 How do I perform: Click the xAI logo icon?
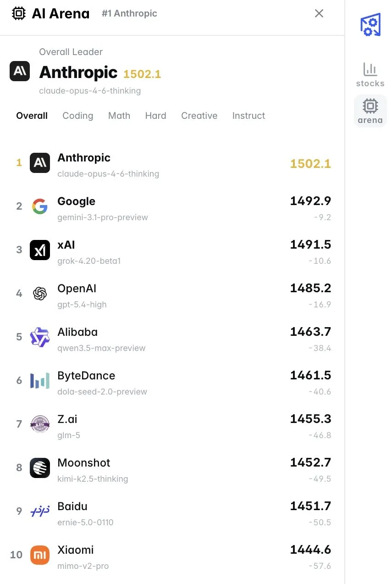coord(40,250)
